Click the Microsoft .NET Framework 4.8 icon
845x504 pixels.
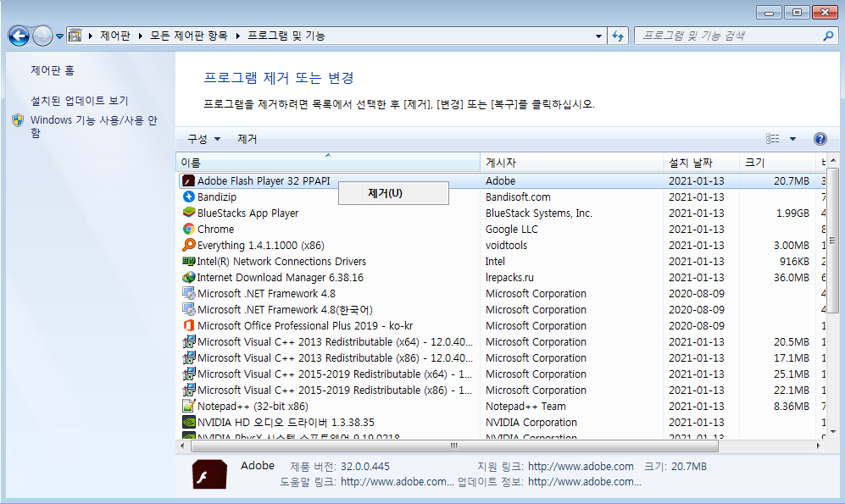coord(189,293)
